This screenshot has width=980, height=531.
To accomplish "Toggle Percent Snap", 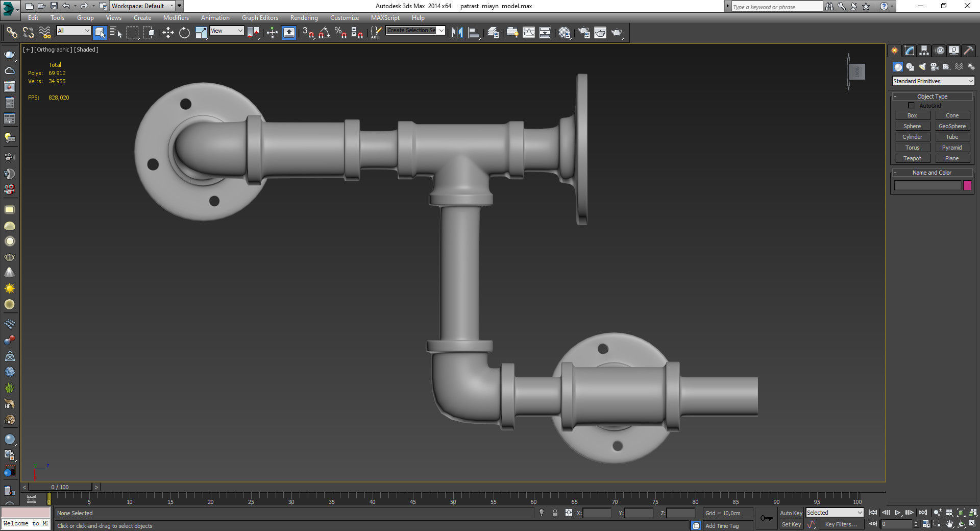I will point(341,33).
